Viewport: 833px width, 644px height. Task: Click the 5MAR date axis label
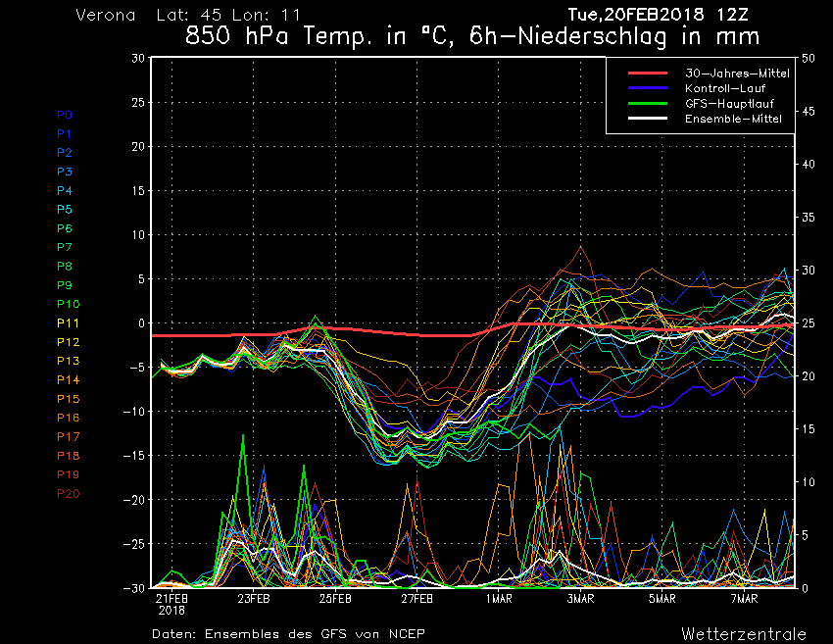tap(662, 599)
